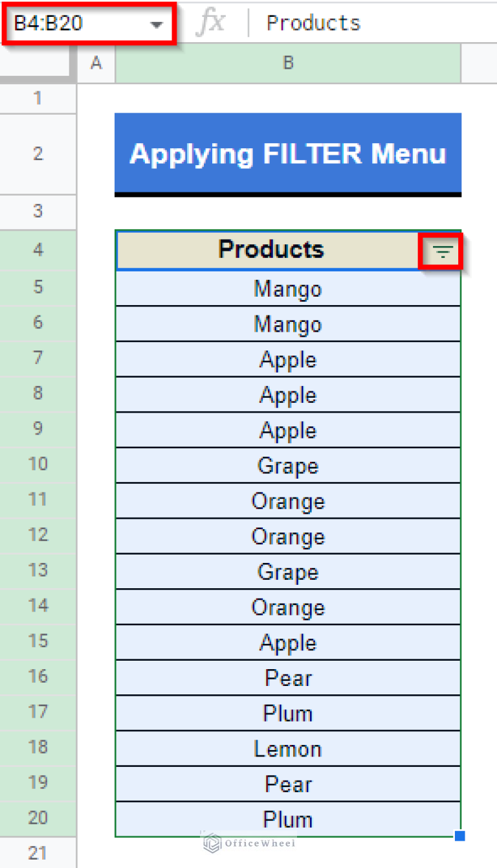The height and width of the screenshot is (868, 497).
Task: Select the fill handle square at range corner
Action: [x=461, y=836]
